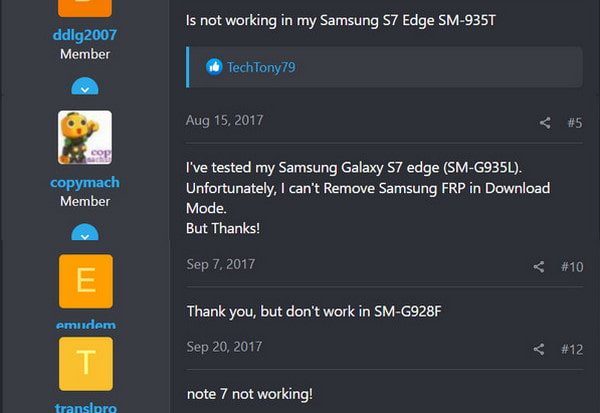The width and height of the screenshot is (600, 413).
Task: Open TechTony79's profile from likes bar
Action: (261, 67)
